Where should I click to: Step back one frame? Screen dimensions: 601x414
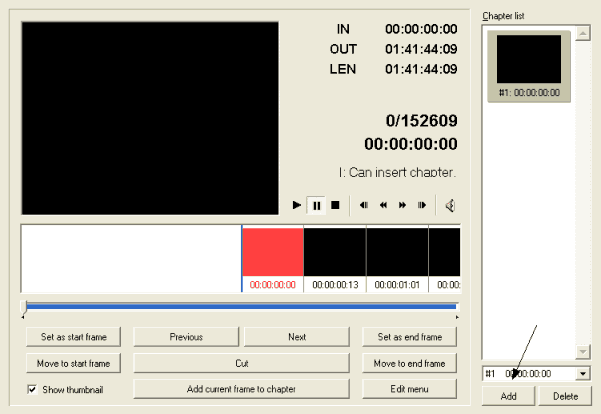click(x=364, y=205)
